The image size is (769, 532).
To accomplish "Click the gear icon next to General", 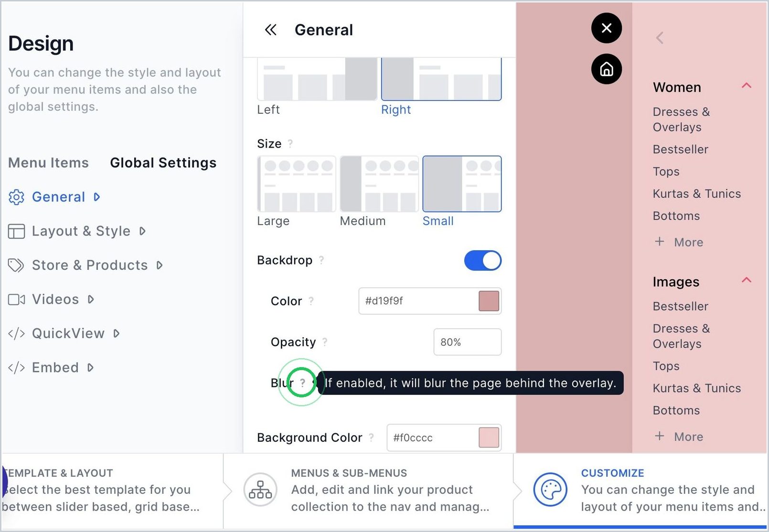I will click(16, 197).
